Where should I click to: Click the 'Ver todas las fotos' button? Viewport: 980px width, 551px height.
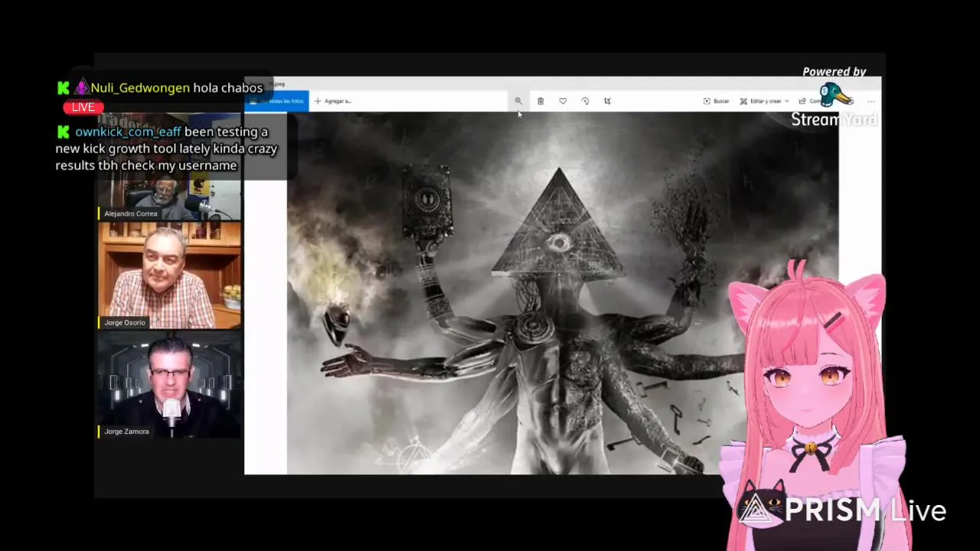tap(276, 101)
